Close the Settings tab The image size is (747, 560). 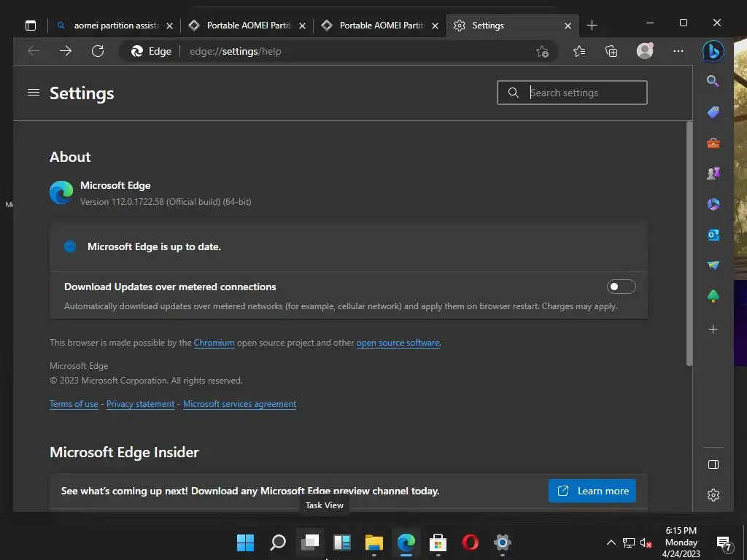coord(568,26)
